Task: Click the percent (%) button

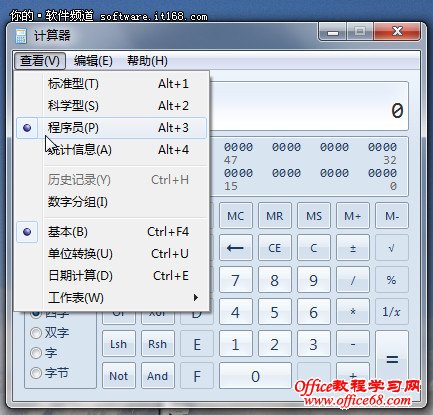Action: (x=392, y=280)
